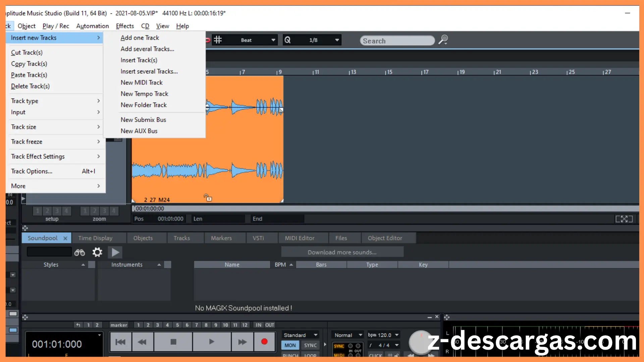Open the Effects menu
This screenshot has width=644, height=362.
click(x=125, y=26)
